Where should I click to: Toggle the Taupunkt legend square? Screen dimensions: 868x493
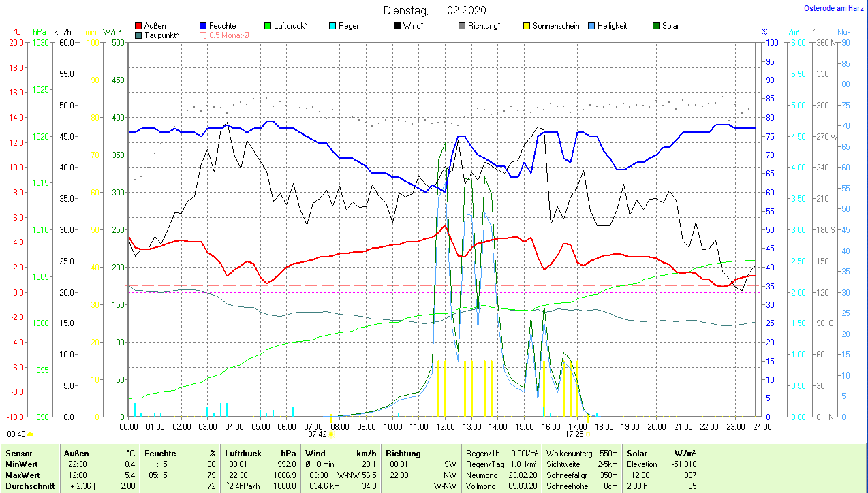(139, 35)
